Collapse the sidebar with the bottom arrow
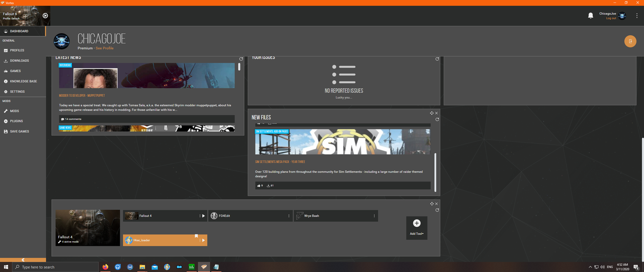This screenshot has height=272, width=644. (23, 260)
